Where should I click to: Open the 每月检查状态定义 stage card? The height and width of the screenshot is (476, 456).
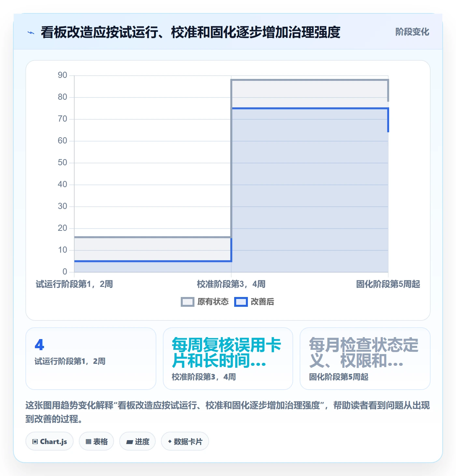click(365, 359)
